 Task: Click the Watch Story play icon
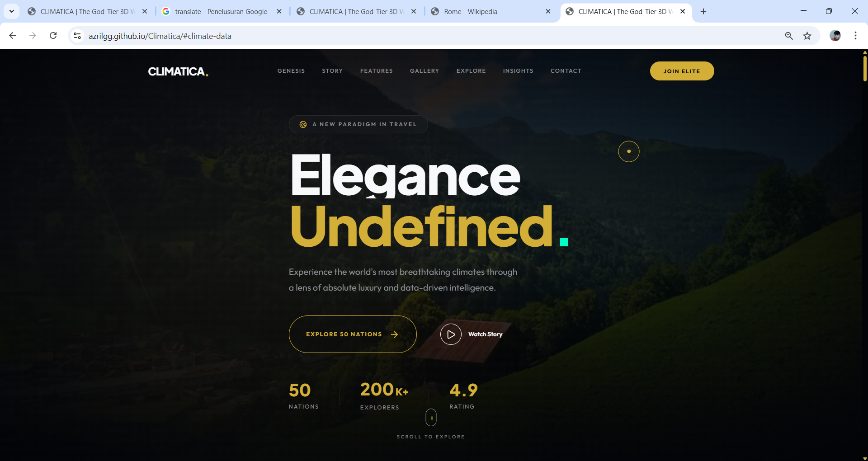pyautogui.click(x=451, y=334)
